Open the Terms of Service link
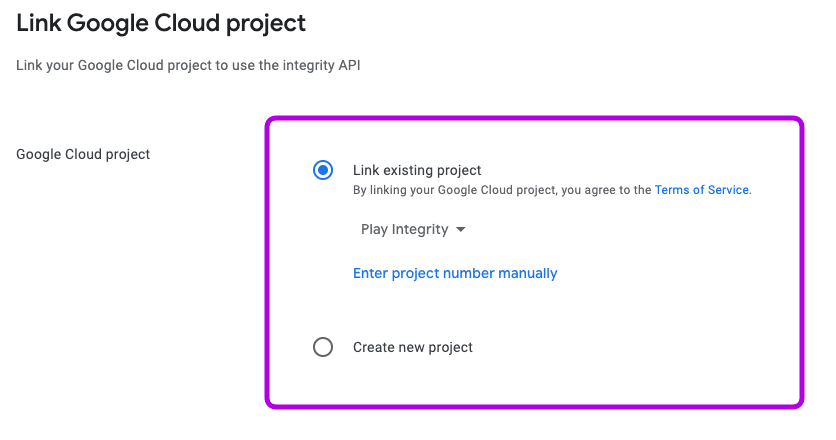 (701, 189)
